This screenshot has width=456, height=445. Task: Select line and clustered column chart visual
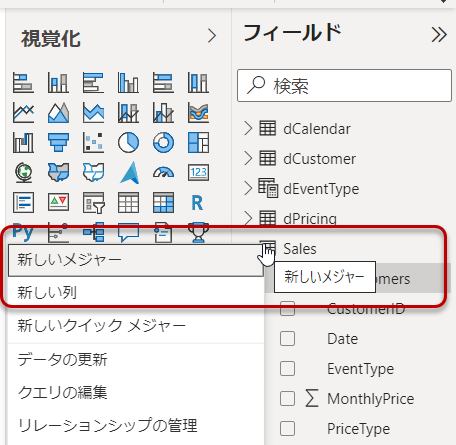click(x=163, y=113)
